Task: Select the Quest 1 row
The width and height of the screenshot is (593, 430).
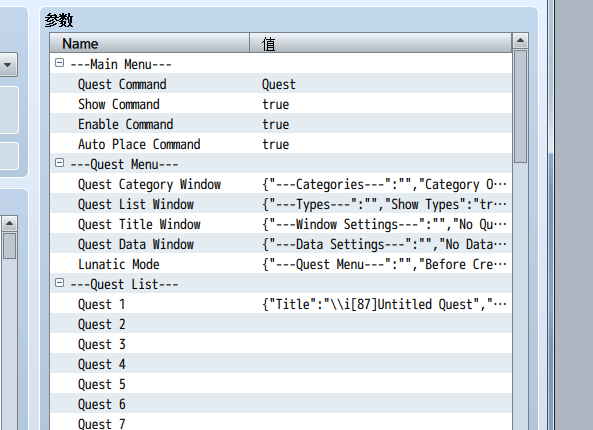Action: [281, 304]
